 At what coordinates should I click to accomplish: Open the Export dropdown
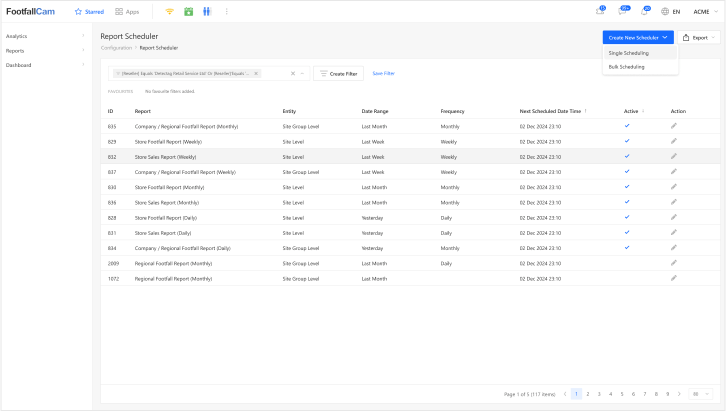point(699,37)
